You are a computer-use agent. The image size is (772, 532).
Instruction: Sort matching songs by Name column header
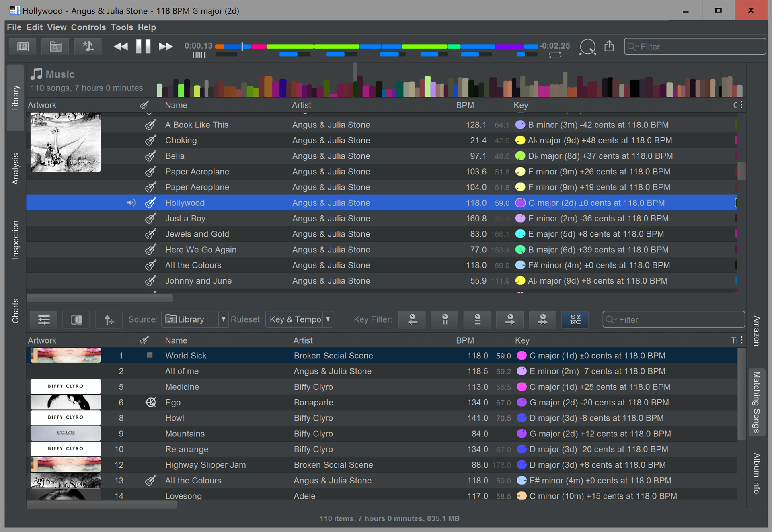coord(176,340)
